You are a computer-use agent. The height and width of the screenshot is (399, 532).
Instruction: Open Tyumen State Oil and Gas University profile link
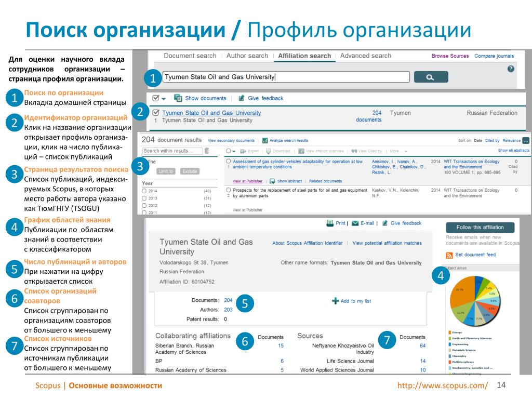pos(211,113)
